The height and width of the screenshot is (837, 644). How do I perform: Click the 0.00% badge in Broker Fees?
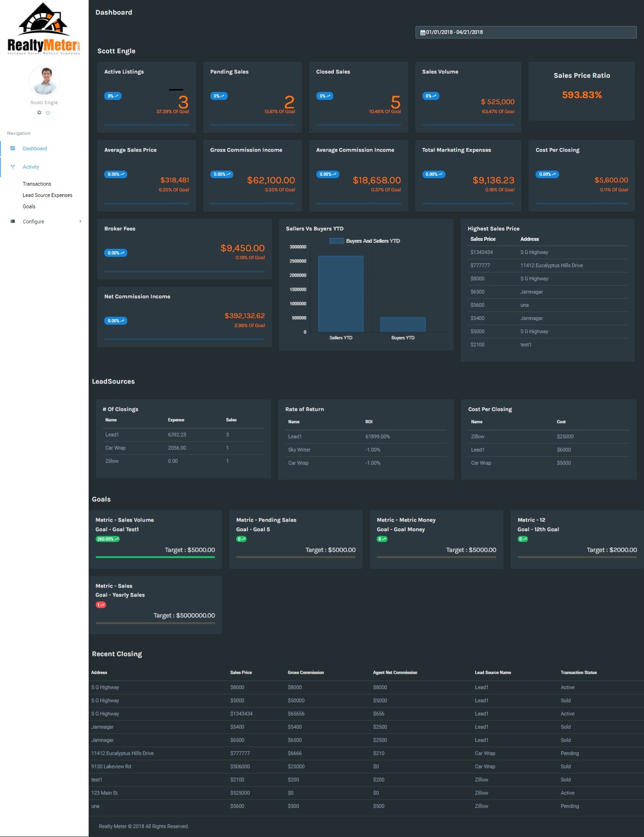[x=116, y=253]
